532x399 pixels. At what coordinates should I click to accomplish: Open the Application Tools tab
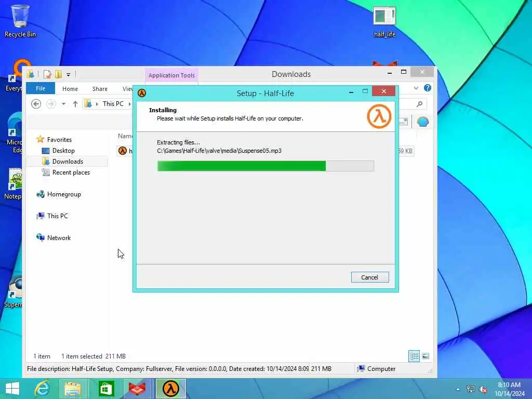point(171,75)
